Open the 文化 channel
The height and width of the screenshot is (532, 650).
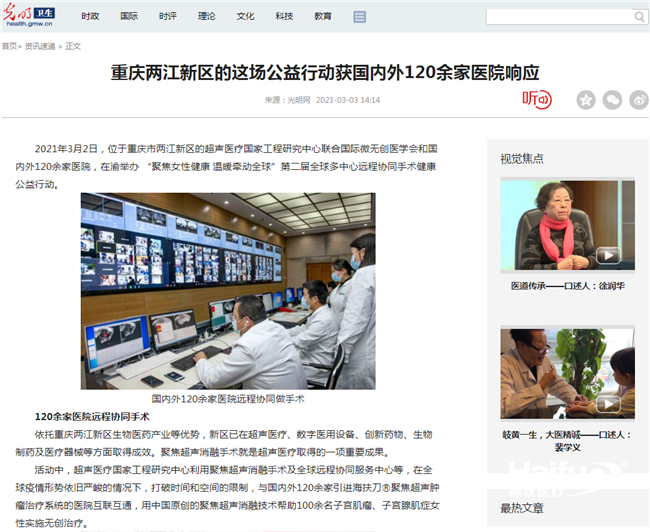(x=245, y=17)
